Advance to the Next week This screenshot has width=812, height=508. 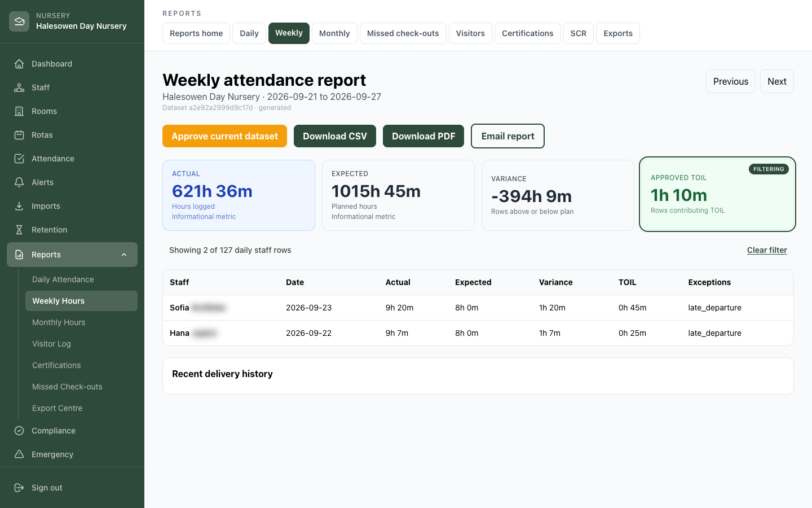[x=777, y=81]
